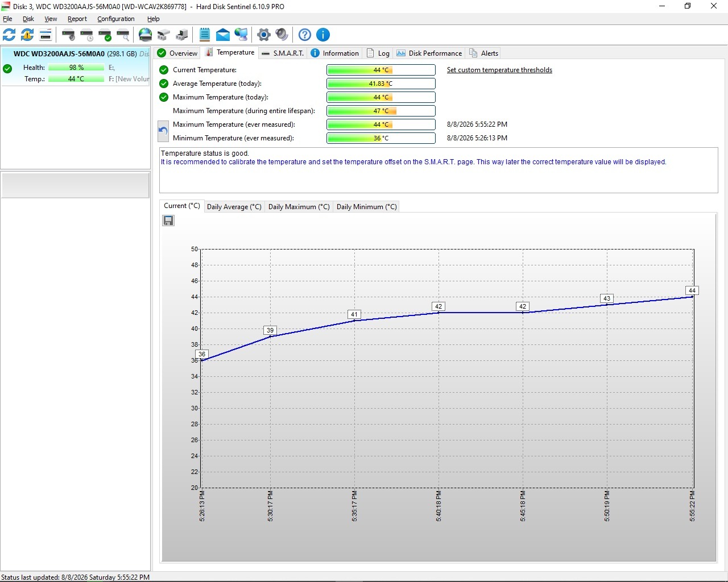Select the Daily Average (°C) graph tab

pyautogui.click(x=234, y=207)
